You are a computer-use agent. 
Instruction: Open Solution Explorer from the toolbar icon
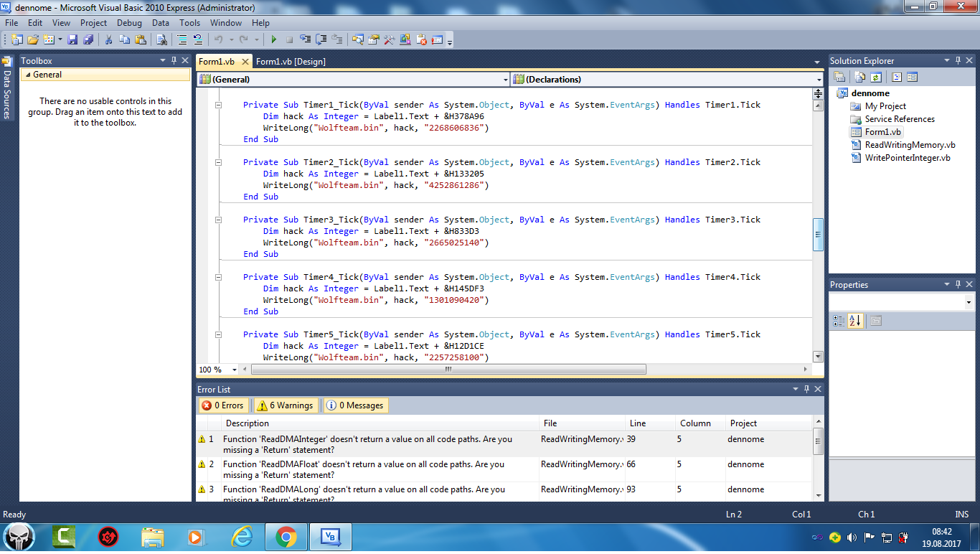click(357, 39)
